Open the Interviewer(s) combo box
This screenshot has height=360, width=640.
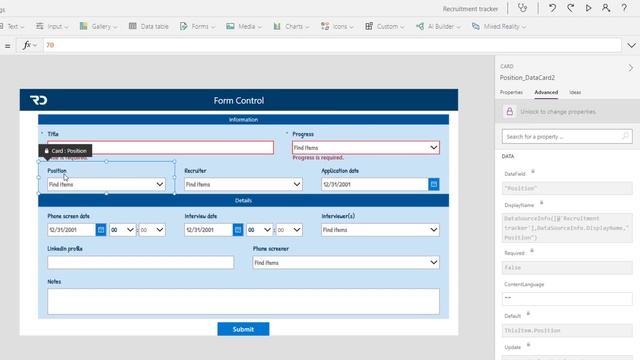pyautogui.click(x=380, y=230)
